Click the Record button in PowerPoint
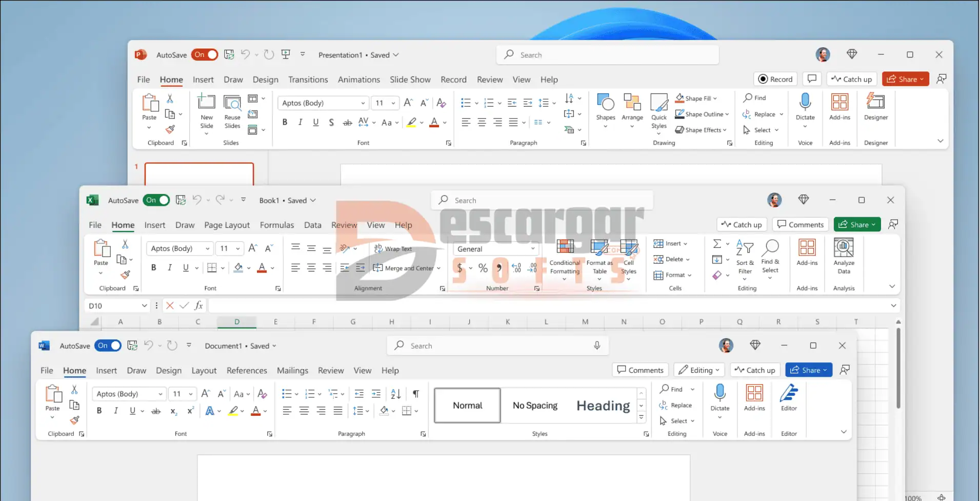Screen dimensions: 980x501 [x=775, y=79]
